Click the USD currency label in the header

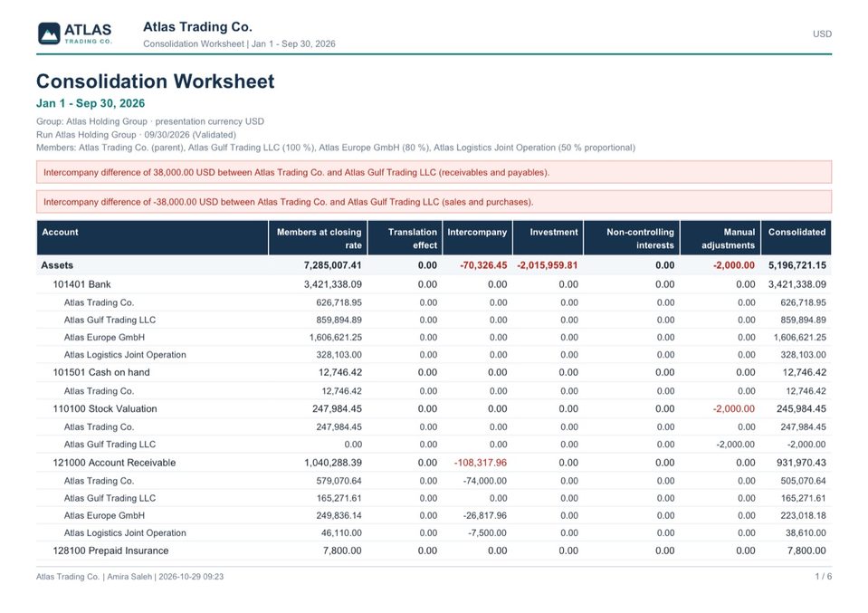pos(822,34)
